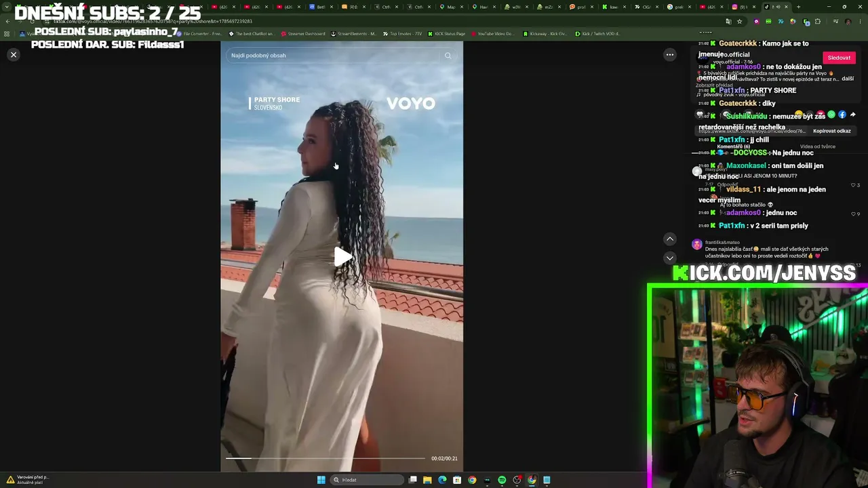Click the františka&mateo commenter avatar
The width and height of the screenshot is (868, 488).
click(696, 245)
